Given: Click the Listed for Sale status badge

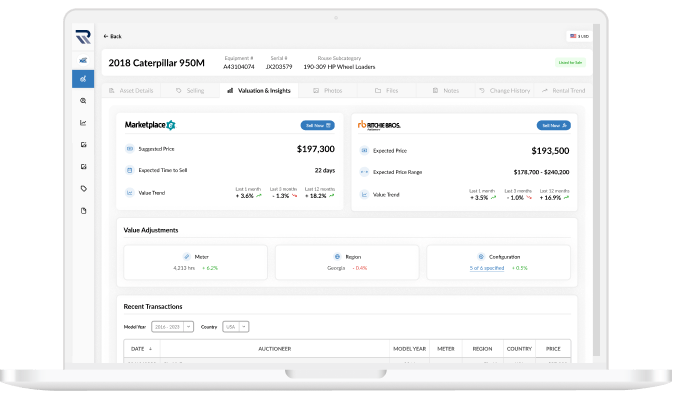Looking at the screenshot, I should tap(570, 63).
